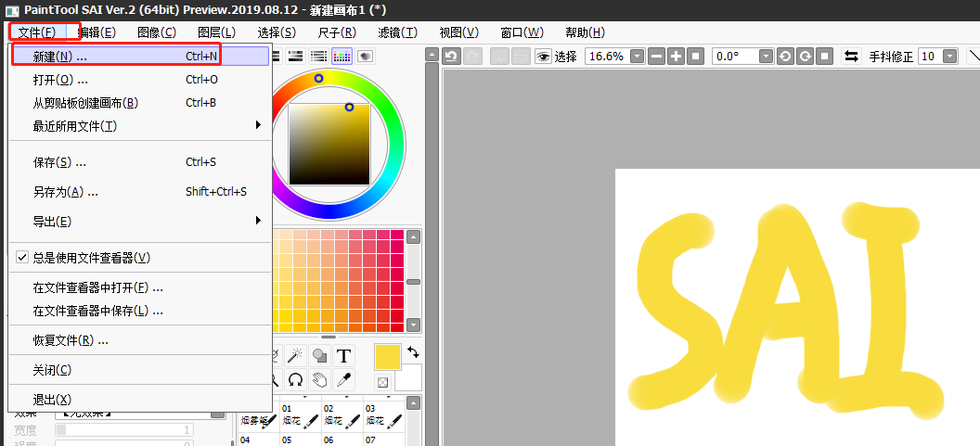This screenshot has width=980, height=446.
Task: Toggle 总是使用文件查看器 checkbox
Action: pyautogui.click(x=22, y=258)
